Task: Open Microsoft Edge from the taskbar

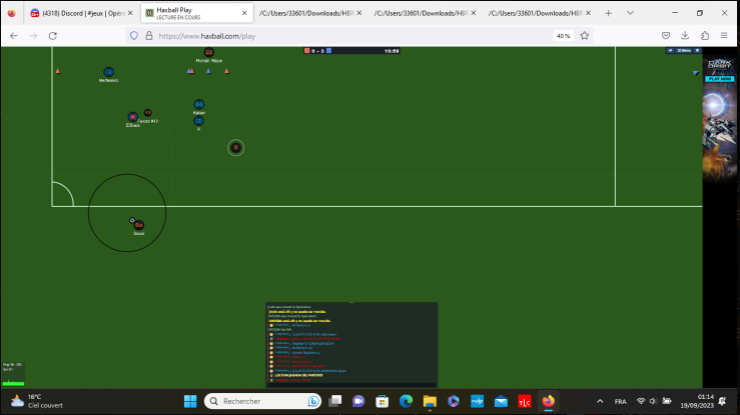Action: (x=405, y=401)
